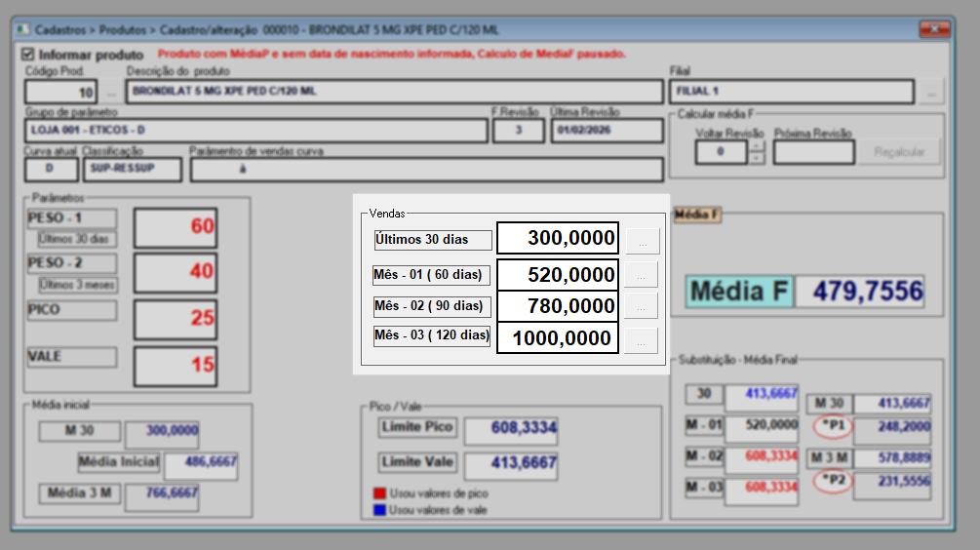
Task: Click ellipsis button beside Mês - 03 value
Action: point(642,340)
